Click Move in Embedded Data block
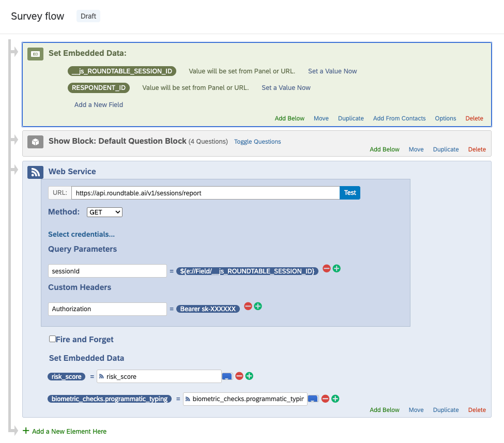This screenshot has height=443, width=504. coord(321,118)
